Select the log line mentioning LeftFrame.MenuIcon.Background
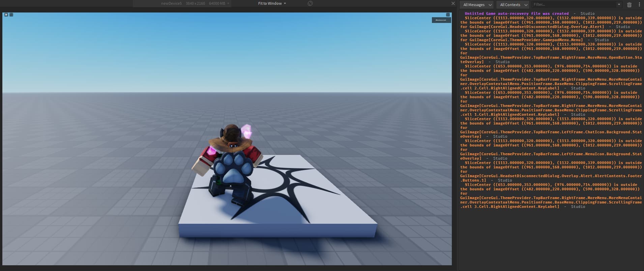Image resolution: width=644 pixels, height=271 pixels. 551,150
